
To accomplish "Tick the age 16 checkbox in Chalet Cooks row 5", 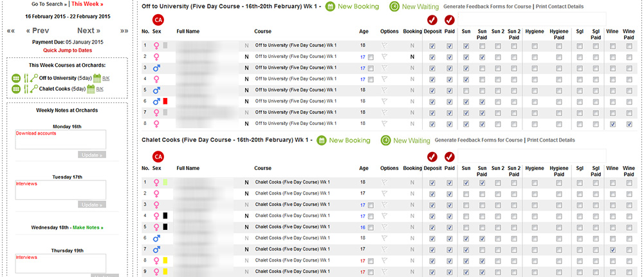I will pos(371,227).
